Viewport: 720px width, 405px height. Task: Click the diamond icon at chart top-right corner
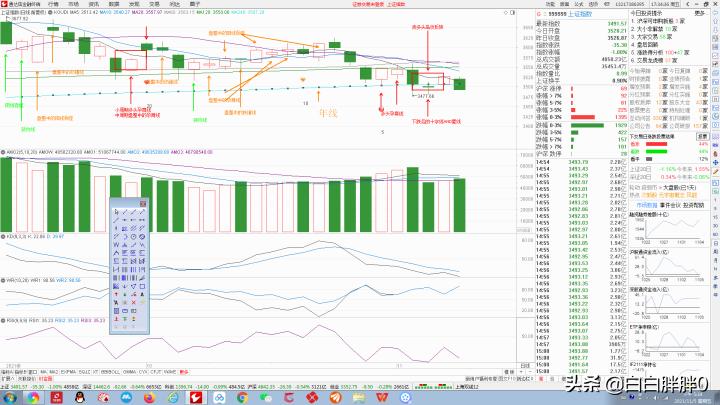506,12
